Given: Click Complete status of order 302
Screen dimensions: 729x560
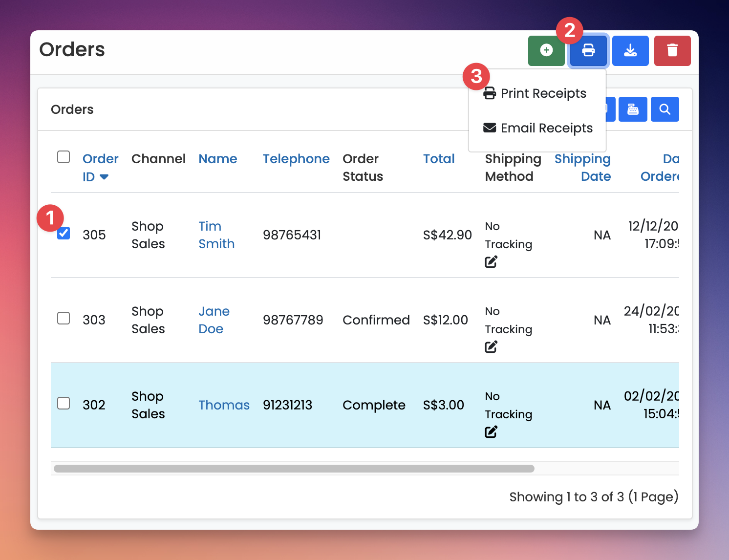Looking at the screenshot, I should pos(374,405).
